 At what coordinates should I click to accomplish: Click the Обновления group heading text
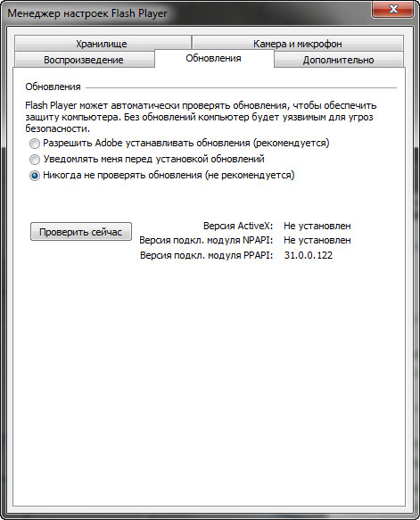click(53, 87)
